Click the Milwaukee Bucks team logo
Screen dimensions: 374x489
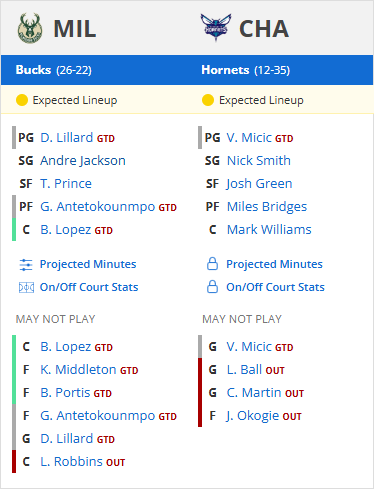(x=30, y=28)
